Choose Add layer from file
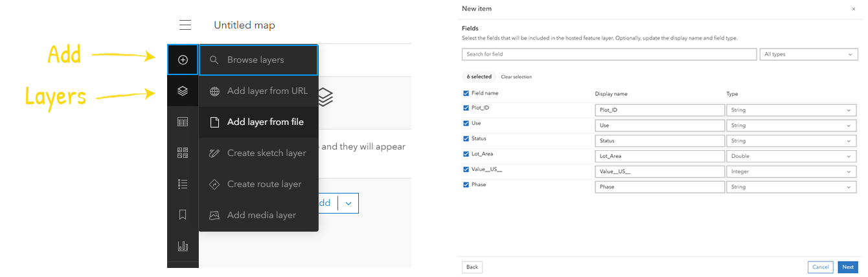Image resolution: width=868 pixels, height=277 pixels. pos(265,122)
